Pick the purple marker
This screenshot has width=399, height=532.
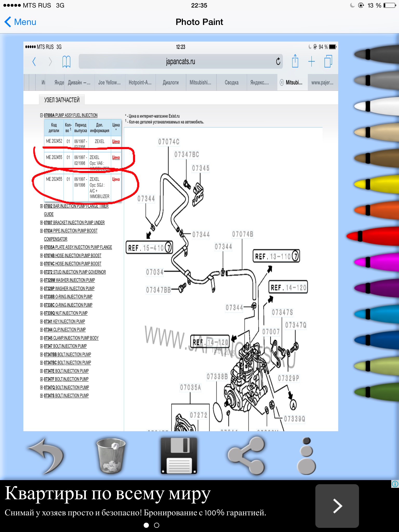(377, 288)
